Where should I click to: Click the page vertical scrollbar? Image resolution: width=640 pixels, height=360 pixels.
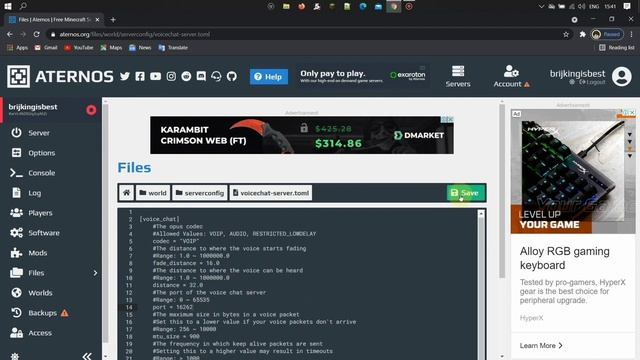(502, 192)
